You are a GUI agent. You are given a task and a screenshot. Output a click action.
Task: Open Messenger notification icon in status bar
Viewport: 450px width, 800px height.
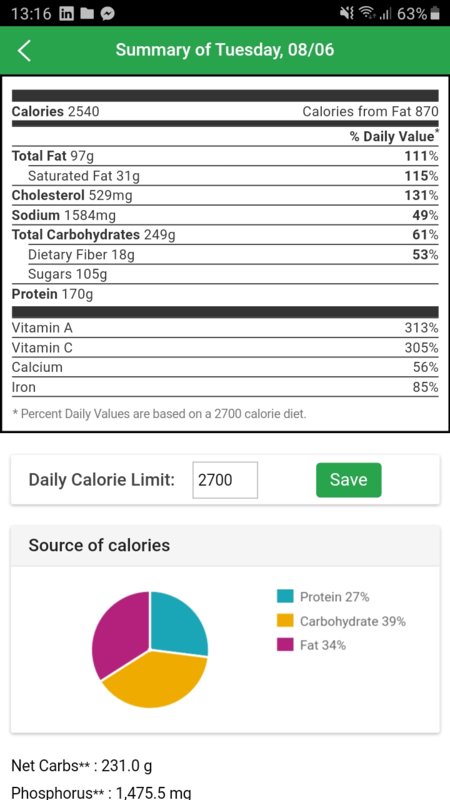click(107, 14)
